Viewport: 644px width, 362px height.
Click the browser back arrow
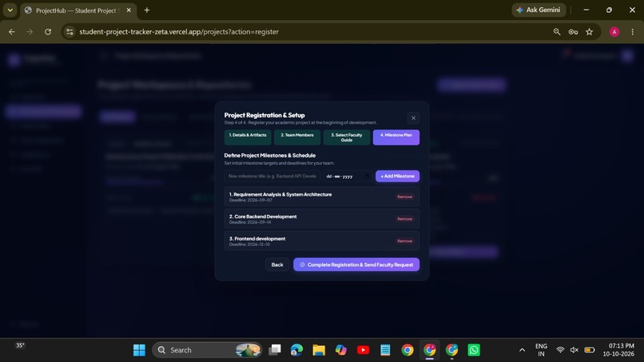point(12,32)
